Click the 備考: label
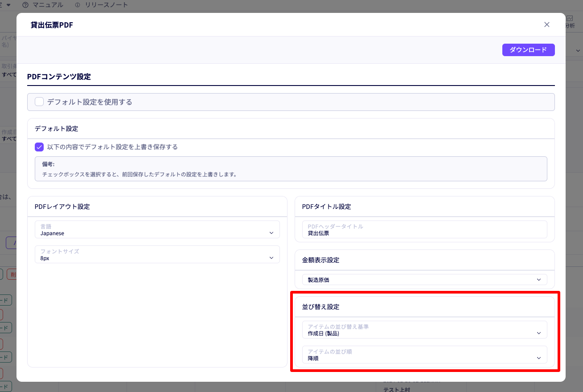Viewport: 583px width, 392px height. pyautogui.click(x=48, y=164)
